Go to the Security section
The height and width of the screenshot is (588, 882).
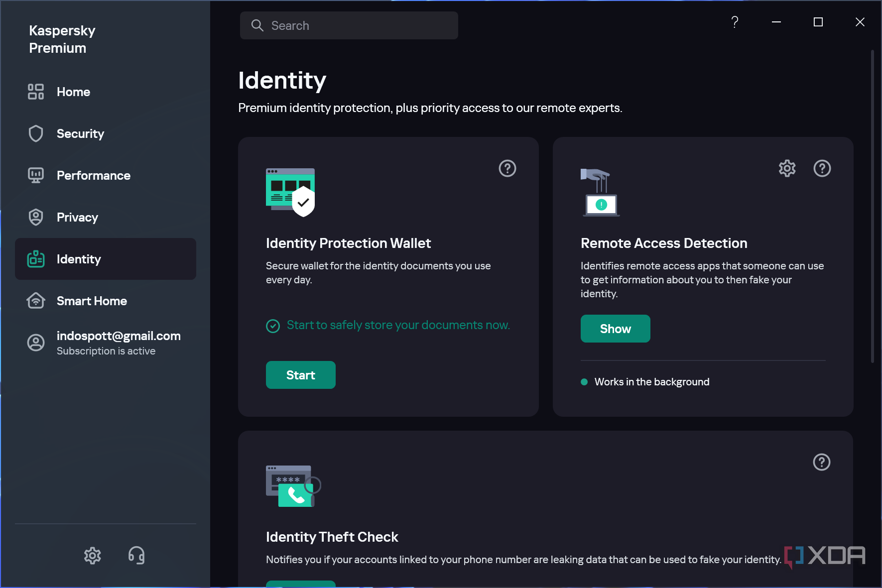pos(106,133)
